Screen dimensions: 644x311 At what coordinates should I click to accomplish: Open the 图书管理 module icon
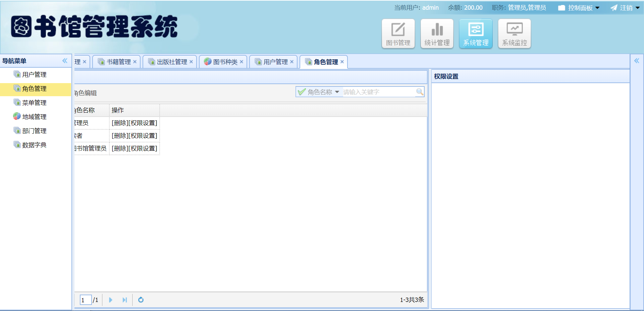[x=398, y=33]
